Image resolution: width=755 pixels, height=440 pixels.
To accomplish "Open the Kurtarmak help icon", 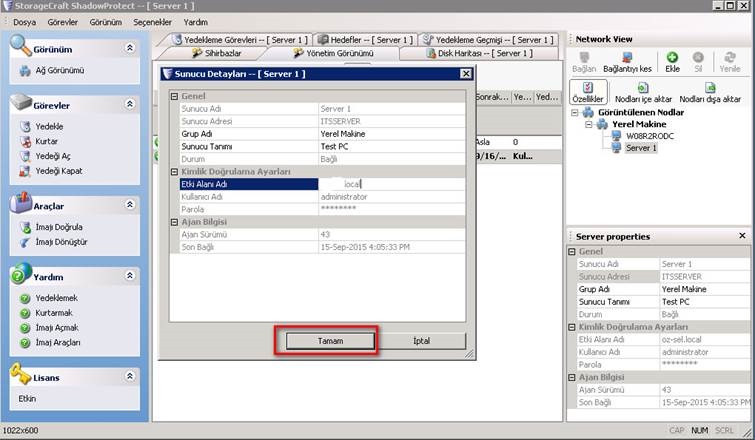I will (x=25, y=313).
